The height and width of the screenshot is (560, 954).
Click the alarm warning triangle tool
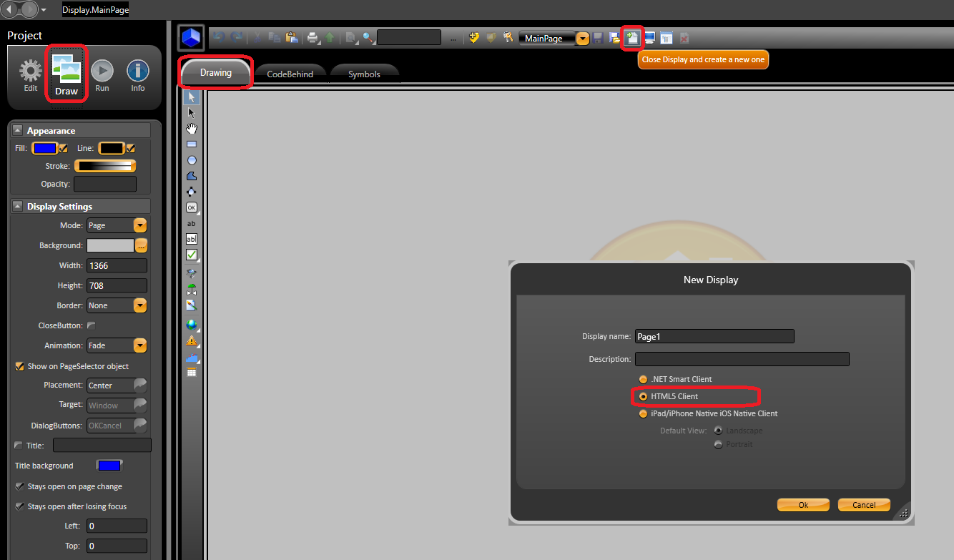[x=192, y=340]
